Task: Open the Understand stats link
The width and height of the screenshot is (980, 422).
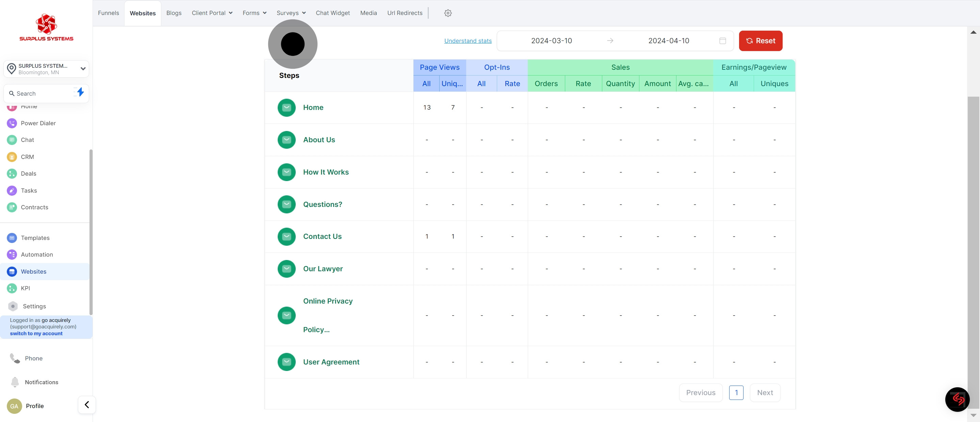Action: [468, 41]
